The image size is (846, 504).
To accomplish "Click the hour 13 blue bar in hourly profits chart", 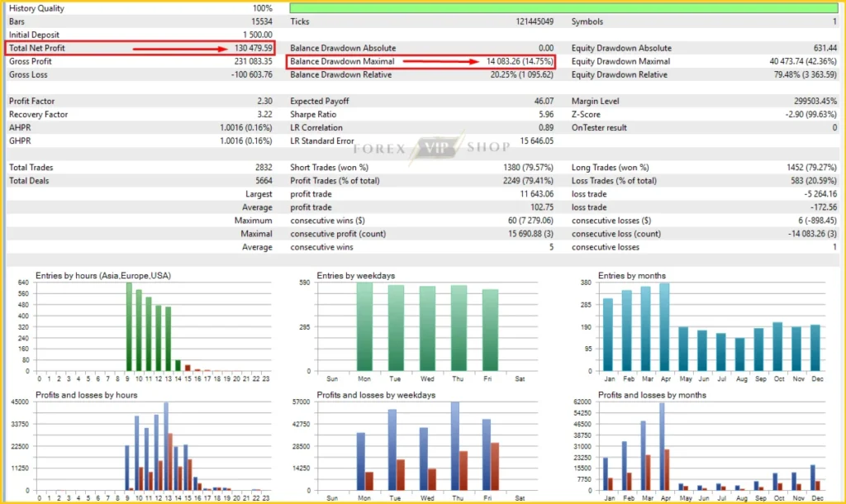I will tap(166, 446).
